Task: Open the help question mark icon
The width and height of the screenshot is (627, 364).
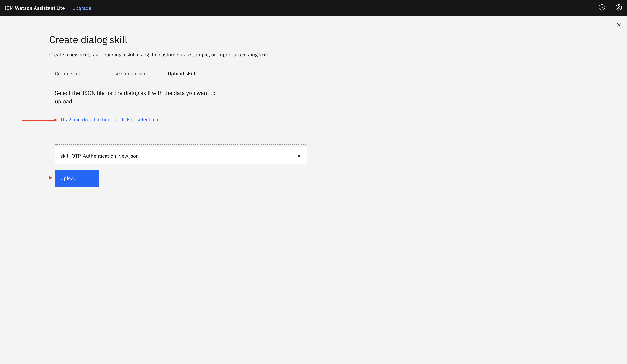Action: pyautogui.click(x=602, y=8)
